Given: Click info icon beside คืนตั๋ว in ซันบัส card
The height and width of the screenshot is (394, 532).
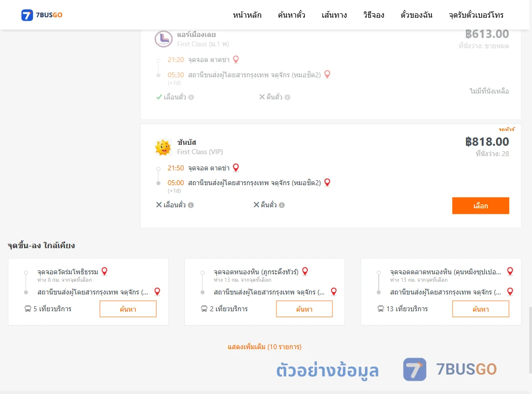Looking at the screenshot, I should [282, 205].
